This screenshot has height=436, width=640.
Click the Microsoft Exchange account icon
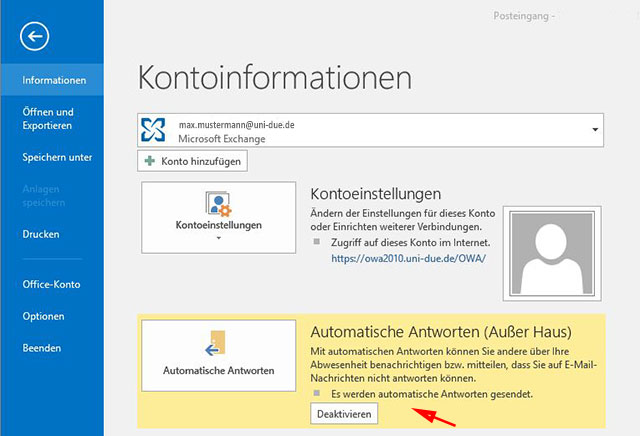click(156, 130)
